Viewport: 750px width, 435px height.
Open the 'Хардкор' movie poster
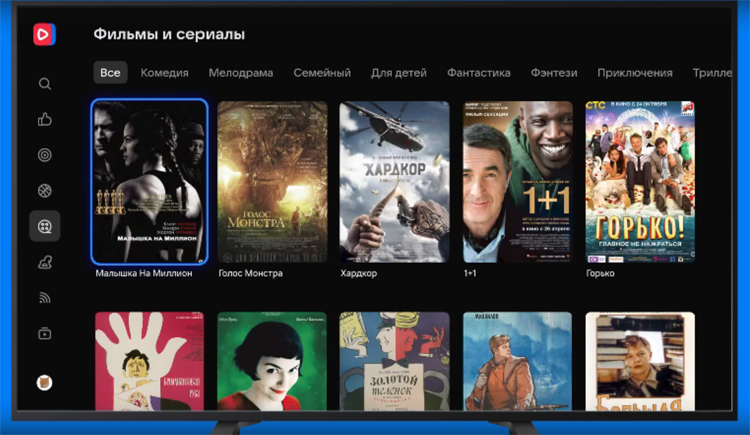[x=394, y=181]
